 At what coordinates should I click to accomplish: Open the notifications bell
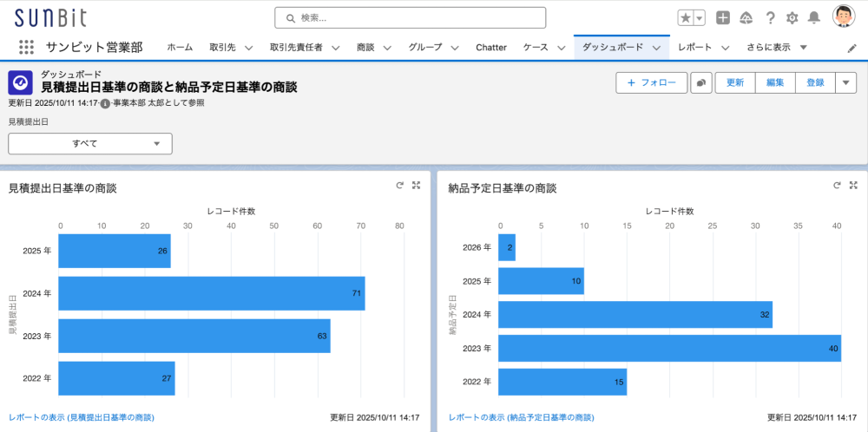814,18
